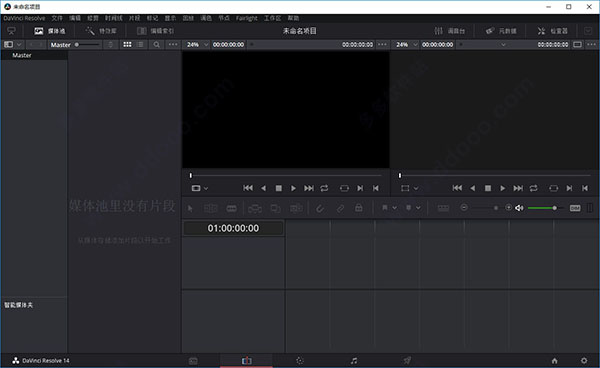This screenshot has height=368, width=600.
Task: Switch media pool to thumbnail grid view
Action: (x=127, y=44)
